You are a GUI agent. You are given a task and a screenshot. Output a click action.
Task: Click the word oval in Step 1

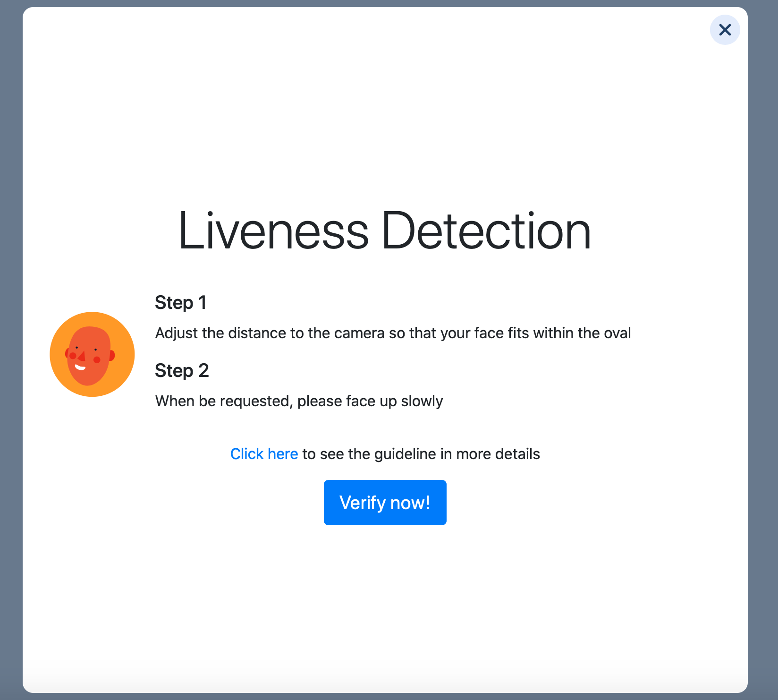coord(617,333)
